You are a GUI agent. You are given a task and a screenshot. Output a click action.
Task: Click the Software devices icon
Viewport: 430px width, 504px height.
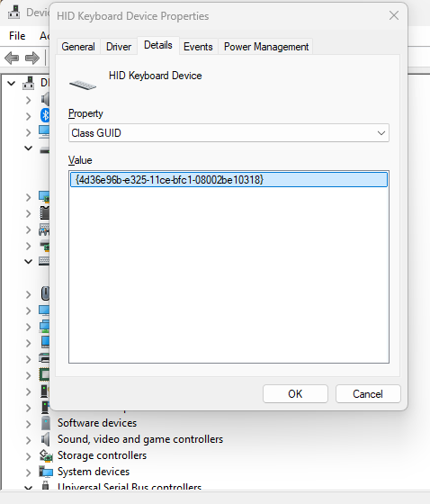click(x=46, y=423)
